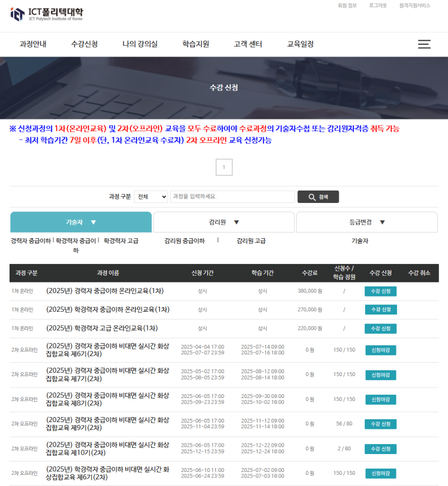Expand the 기술자 dropdown arrow

94,222
